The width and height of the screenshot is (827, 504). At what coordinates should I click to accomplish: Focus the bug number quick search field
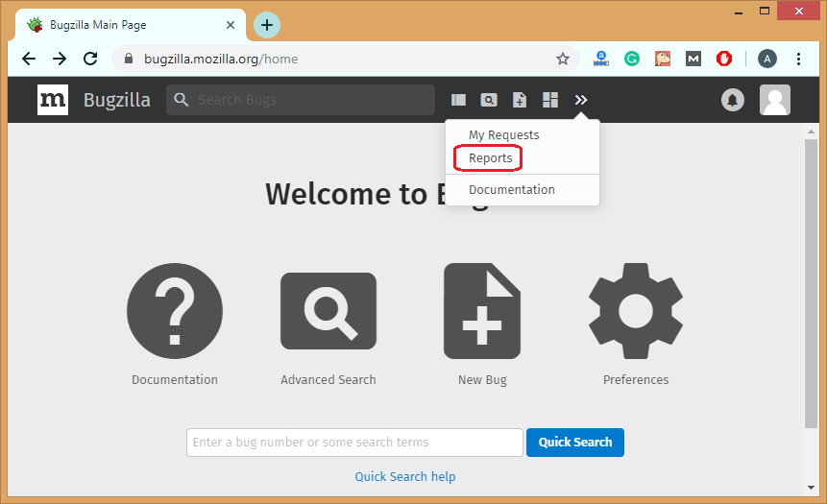[354, 443]
